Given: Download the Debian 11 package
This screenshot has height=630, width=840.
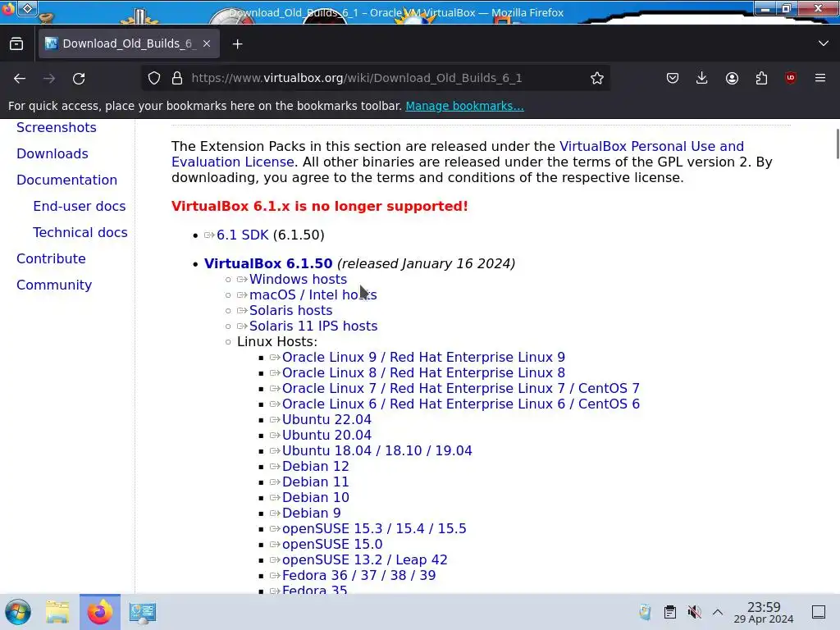Looking at the screenshot, I should click(315, 482).
